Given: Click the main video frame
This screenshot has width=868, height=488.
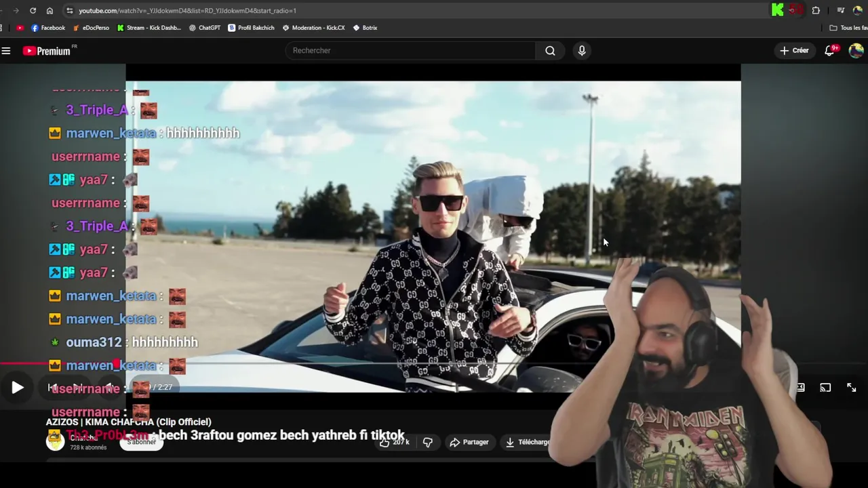Looking at the screenshot, I should (x=433, y=236).
